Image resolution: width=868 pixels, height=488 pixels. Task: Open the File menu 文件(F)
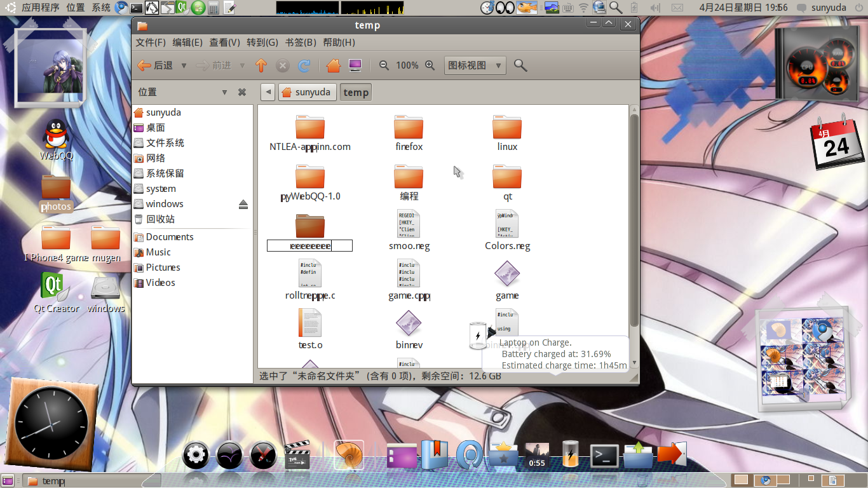[x=151, y=42]
